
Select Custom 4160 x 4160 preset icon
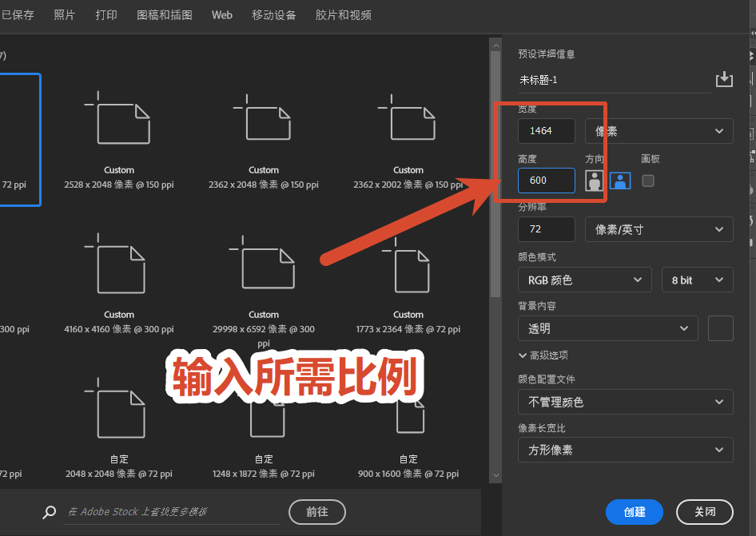pos(116,264)
